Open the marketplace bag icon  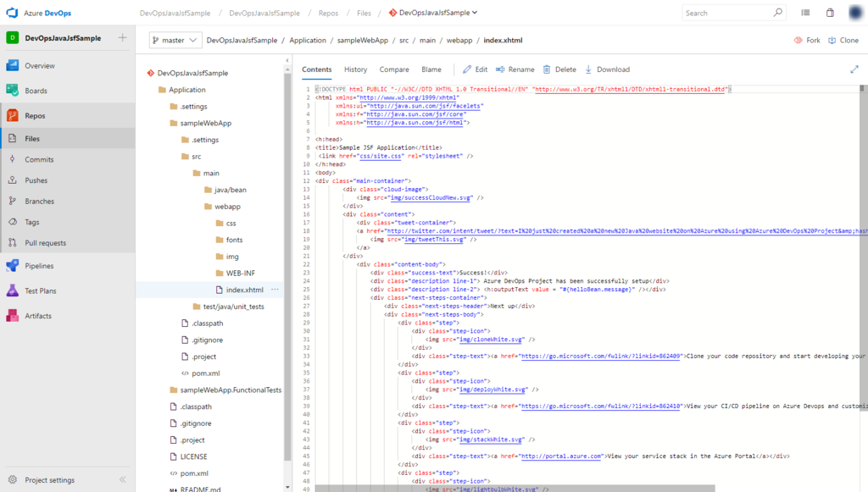(x=830, y=13)
